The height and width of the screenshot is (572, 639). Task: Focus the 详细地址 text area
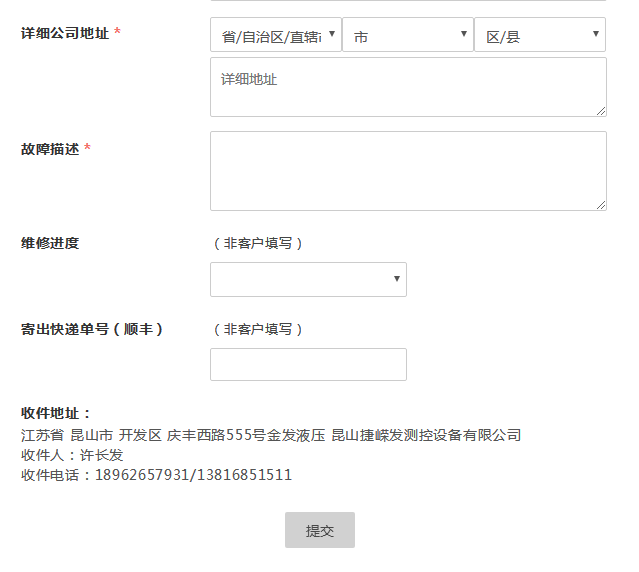(x=407, y=87)
